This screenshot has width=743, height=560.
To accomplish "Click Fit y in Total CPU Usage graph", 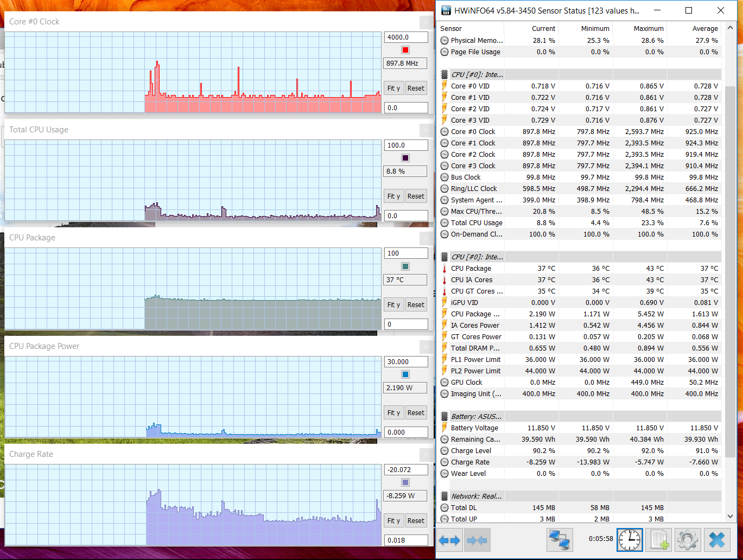I will 393,196.
